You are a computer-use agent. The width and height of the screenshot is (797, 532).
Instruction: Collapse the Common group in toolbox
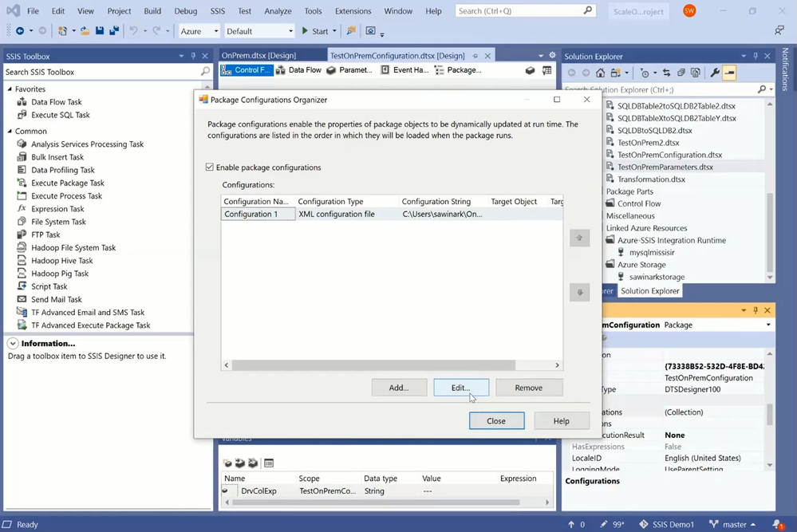10,131
